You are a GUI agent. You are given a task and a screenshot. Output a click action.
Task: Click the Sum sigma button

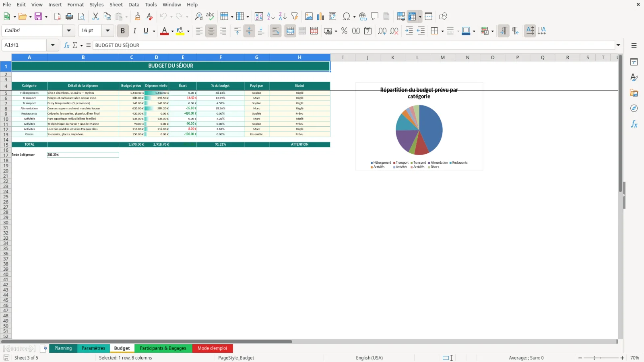(x=75, y=45)
